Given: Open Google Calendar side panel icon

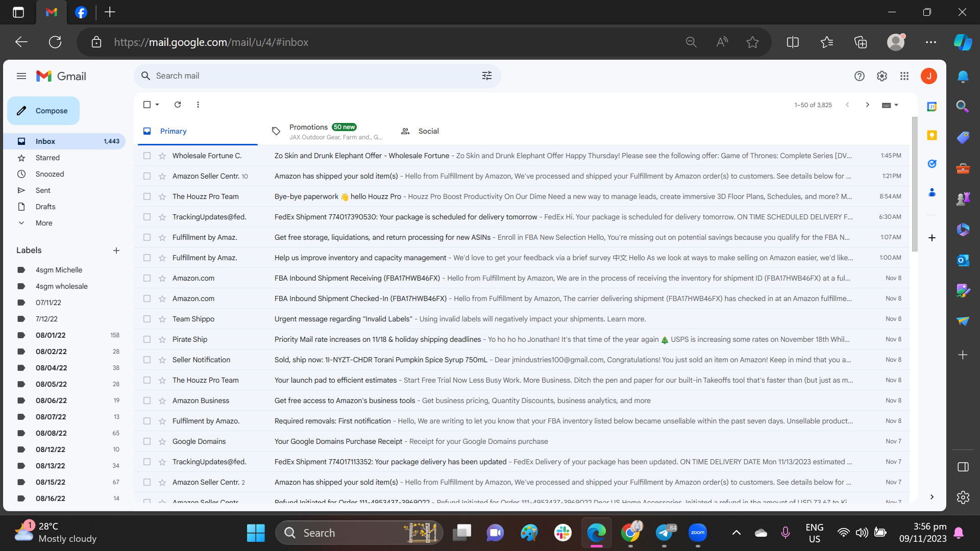Looking at the screenshot, I should pos(932,107).
